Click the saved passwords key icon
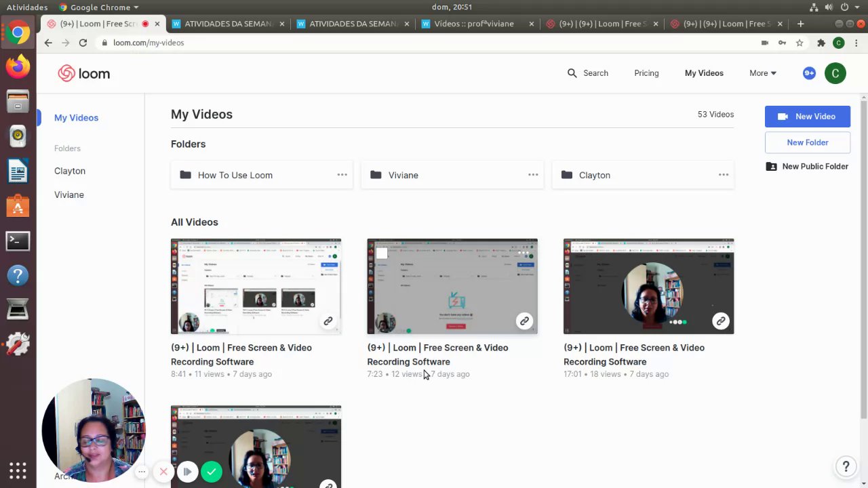The width and height of the screenshot is (868, 488). 782,43
